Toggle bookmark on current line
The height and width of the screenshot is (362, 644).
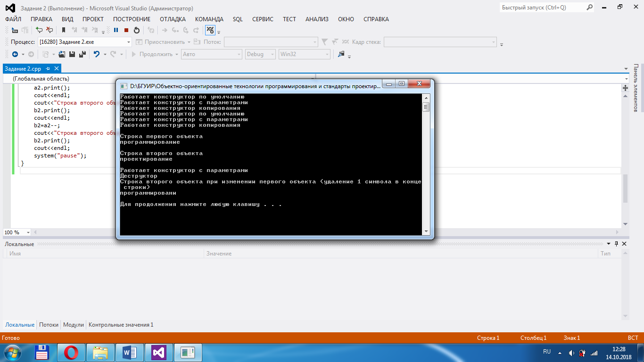(64, 30)
